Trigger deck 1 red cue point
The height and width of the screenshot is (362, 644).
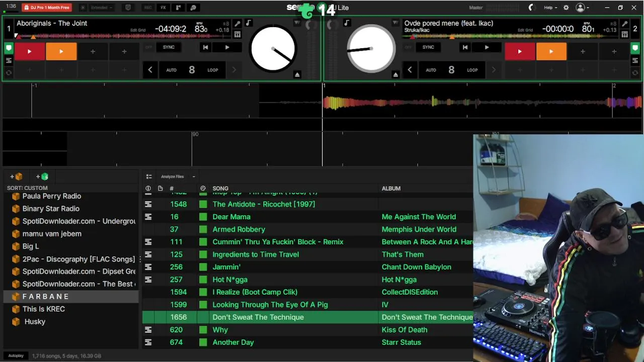[x=29, y=51]
